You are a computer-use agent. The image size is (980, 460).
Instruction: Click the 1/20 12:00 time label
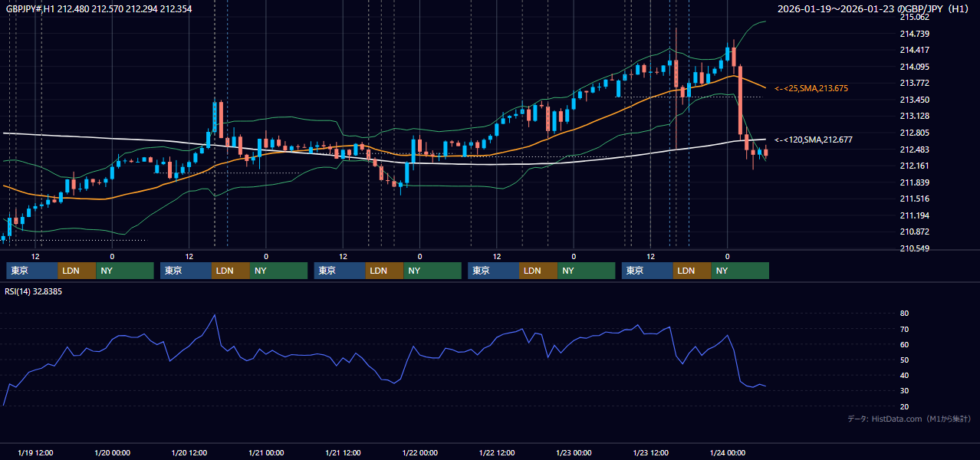pyautogui.click(x=189, y=453)
